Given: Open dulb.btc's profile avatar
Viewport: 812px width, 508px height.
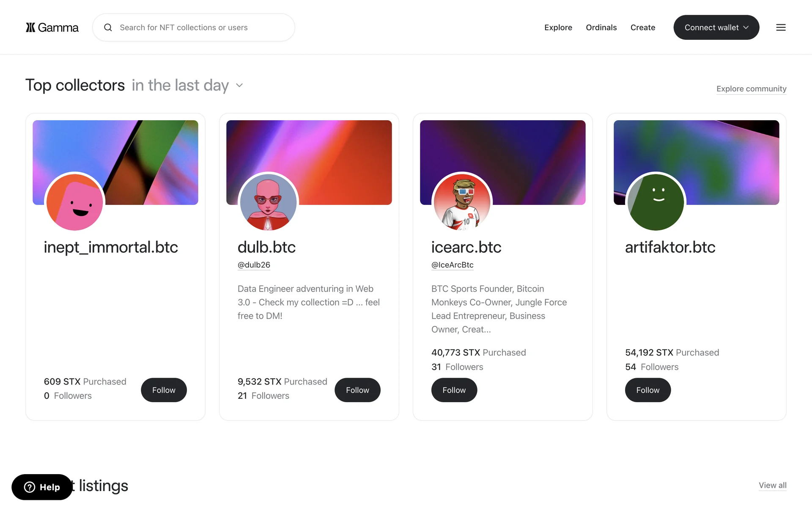Looking at the screenshot, I should (x=268, y=202).
